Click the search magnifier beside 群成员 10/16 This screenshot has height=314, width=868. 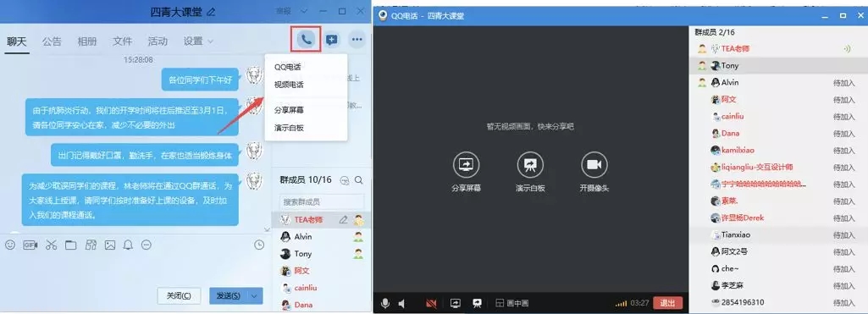[359, 179]
